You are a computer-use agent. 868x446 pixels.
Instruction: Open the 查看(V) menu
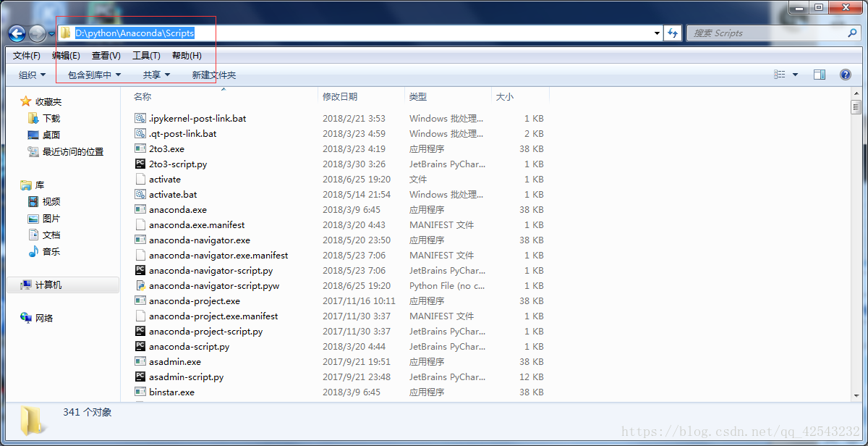pos(106,56)
